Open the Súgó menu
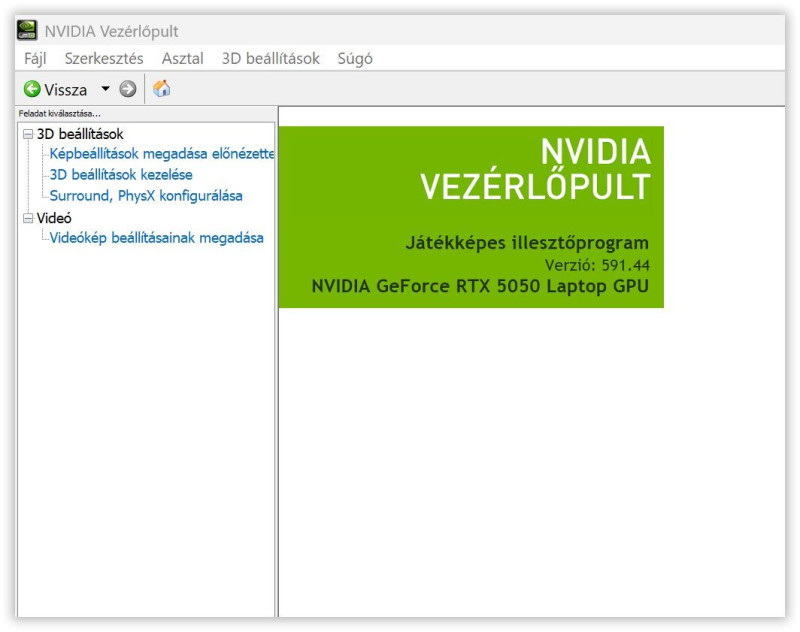Screen dimensions: 800x632 (355, 59)
